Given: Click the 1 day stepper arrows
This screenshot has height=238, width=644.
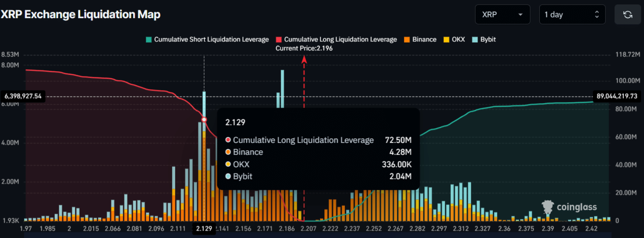Looking at the screenshot, I should click(597, 15).
